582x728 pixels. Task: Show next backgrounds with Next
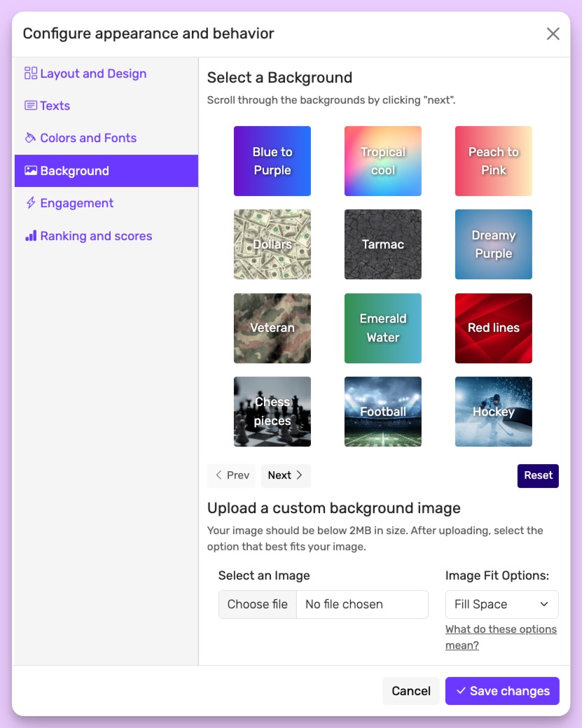tap(286, 475)
